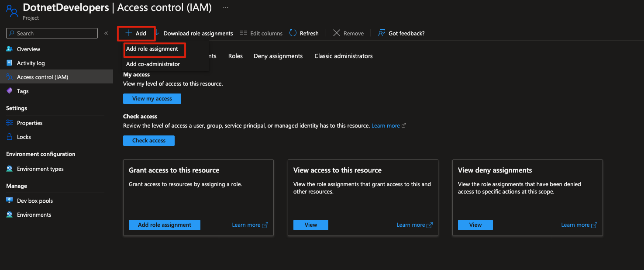Click Download role assignments in toolbar
644x270 pixels.
[x=198, y=33]
